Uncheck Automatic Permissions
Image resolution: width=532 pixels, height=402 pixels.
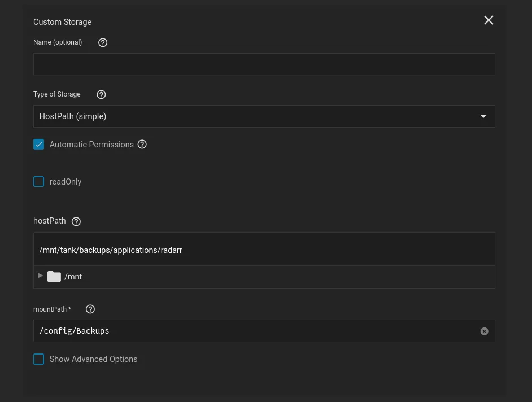38,144
